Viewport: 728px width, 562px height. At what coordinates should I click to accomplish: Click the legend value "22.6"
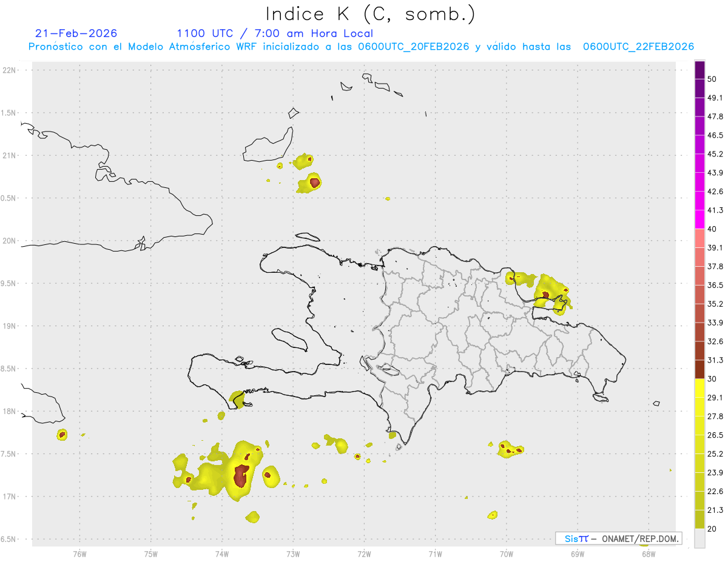coord(715,492)
